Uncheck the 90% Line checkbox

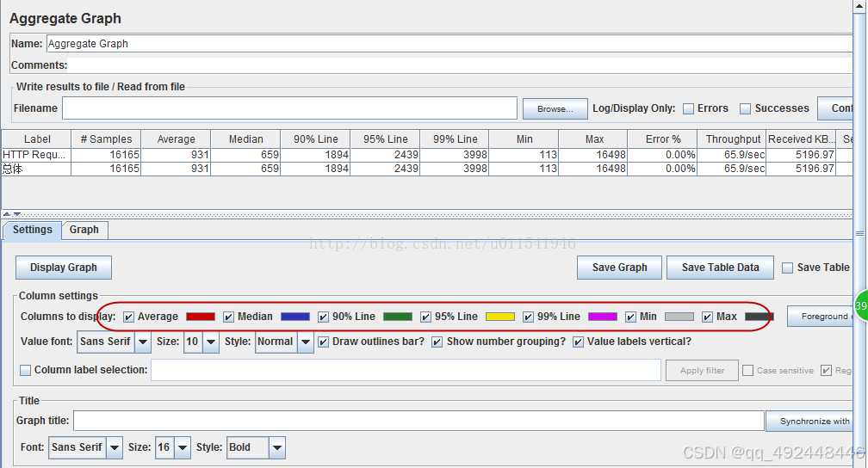coord(323,317)
